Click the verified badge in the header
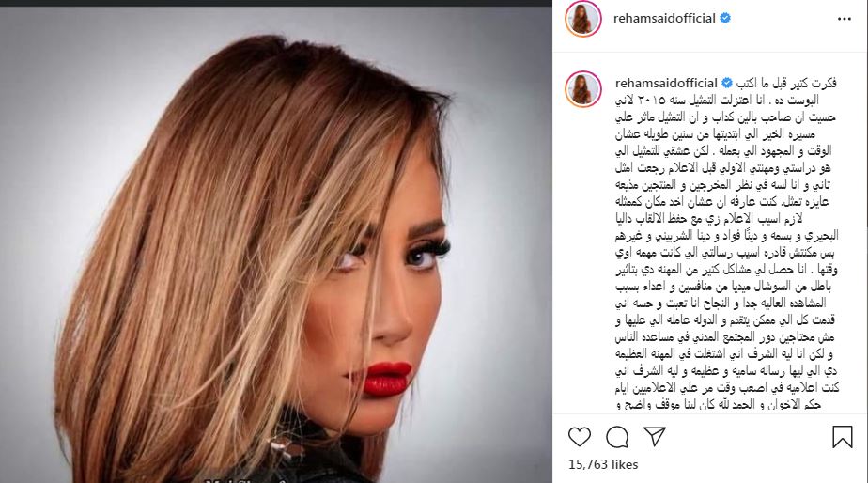 pos(725,18)
